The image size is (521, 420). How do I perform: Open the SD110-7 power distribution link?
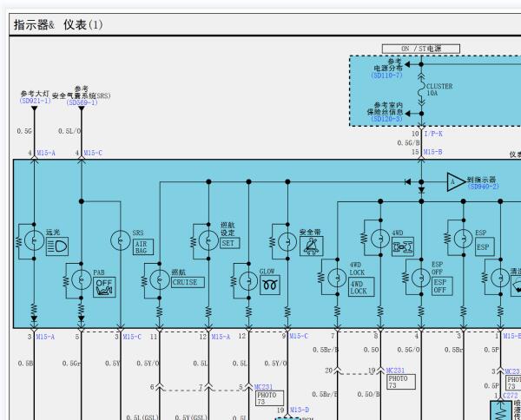(386, 75)
